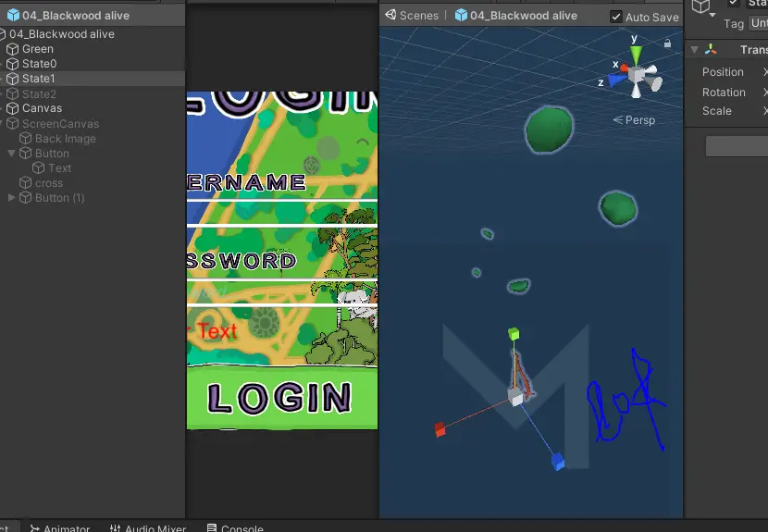Select State2 in the hierarchy
The height and width of the screenshot is (532, 768).
point(39,94)
